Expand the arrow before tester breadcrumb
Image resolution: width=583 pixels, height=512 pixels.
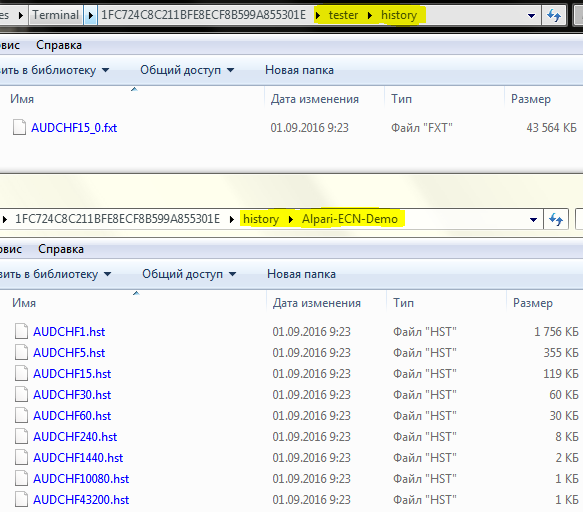click(x=318, y=15)
